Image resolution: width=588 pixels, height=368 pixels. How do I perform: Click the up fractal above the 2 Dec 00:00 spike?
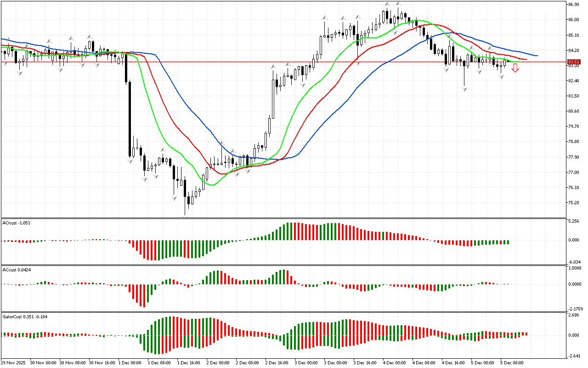[x=221, y=144]
